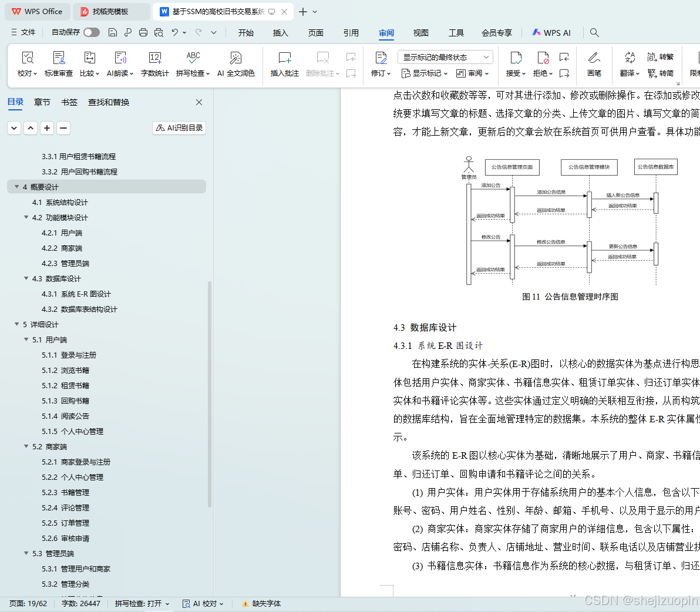Toggle the 自动保存 autosave switch
700x612 pixels.
pyautogui.click(x=91, y=32)
